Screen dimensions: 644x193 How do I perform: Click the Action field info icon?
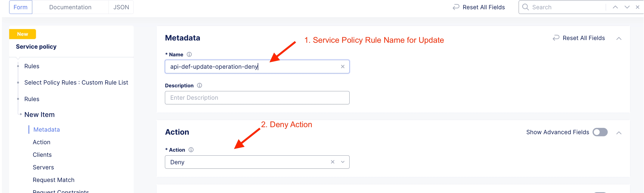click(x=191, y=150)
